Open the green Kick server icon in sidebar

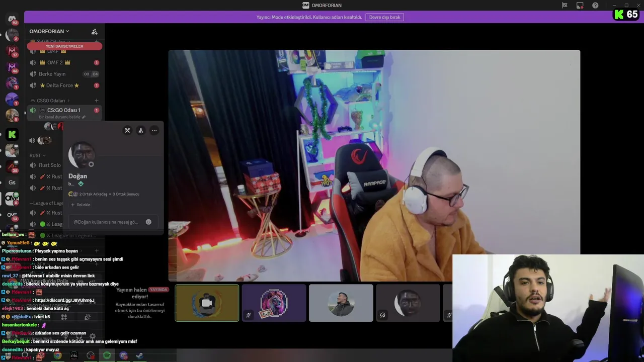coord(12,134)
